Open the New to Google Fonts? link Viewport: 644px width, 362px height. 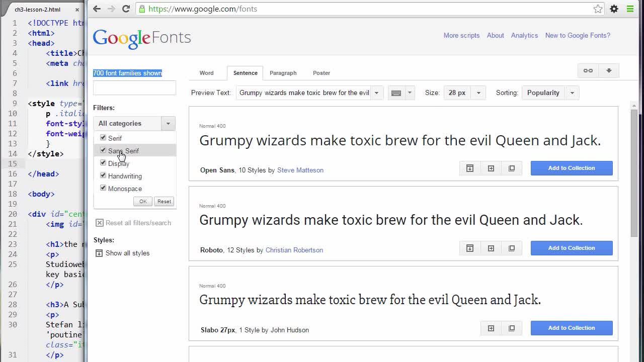click(578, 36)
